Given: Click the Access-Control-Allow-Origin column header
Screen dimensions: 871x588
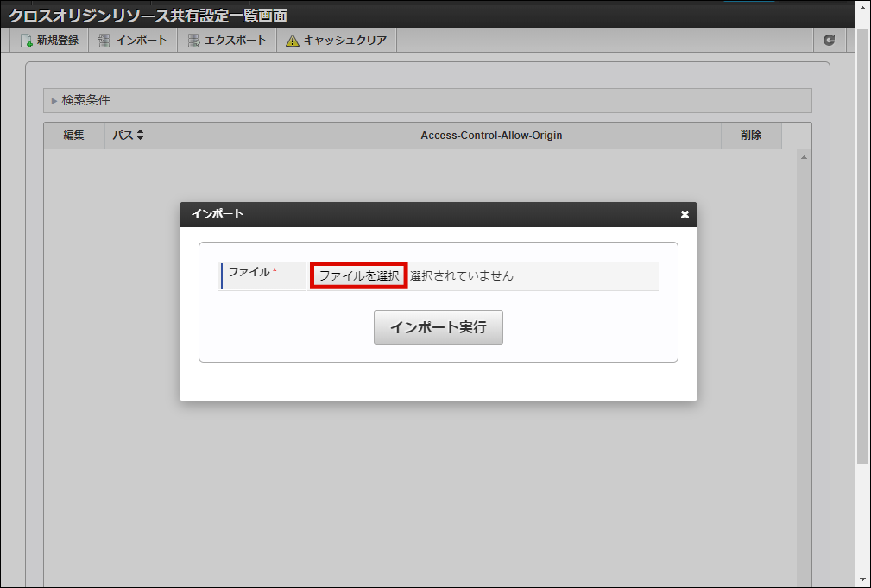Looking at the screenshot, I should pos(492,135).
